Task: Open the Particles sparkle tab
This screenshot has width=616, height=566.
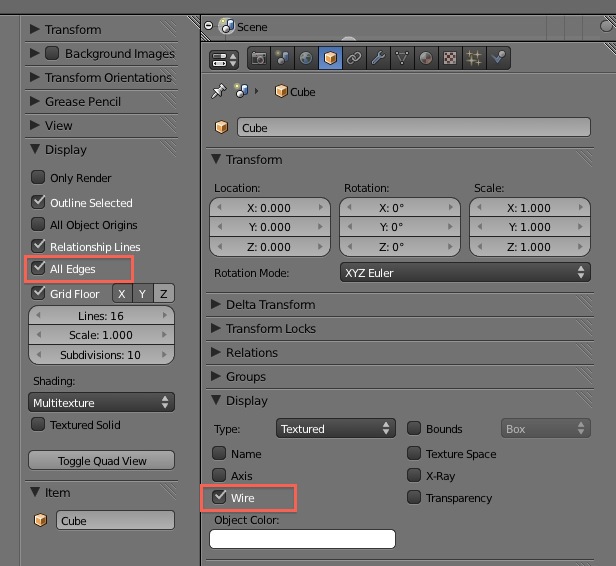Action: [x=474, y=58]
